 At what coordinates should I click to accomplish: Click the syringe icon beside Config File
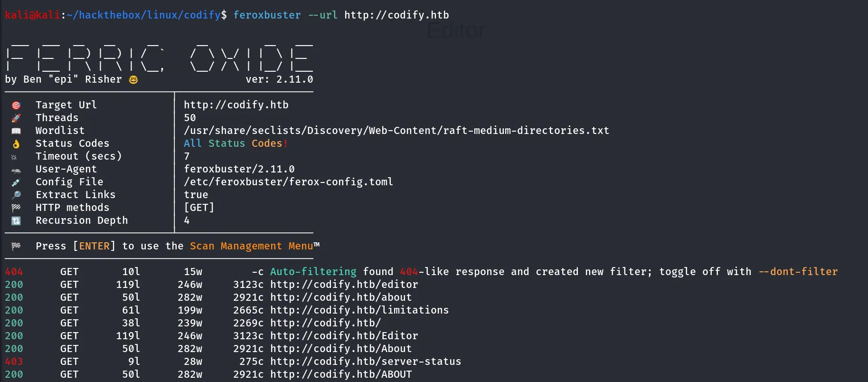16,182
